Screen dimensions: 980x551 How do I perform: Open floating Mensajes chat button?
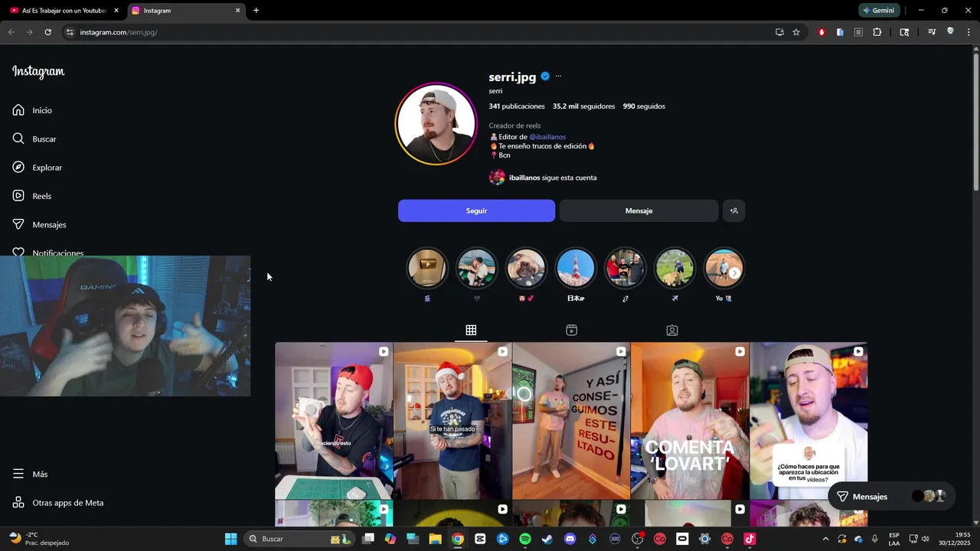[892, 497]
